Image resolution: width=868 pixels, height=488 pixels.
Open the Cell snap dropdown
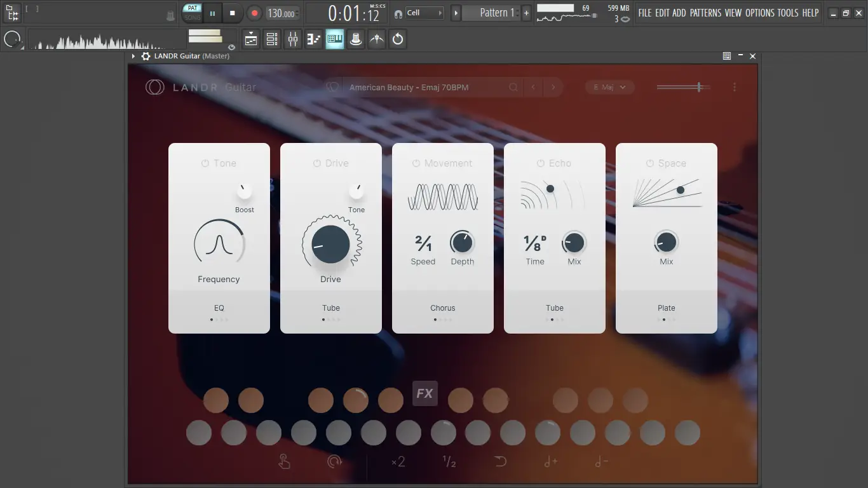[424, 13]
